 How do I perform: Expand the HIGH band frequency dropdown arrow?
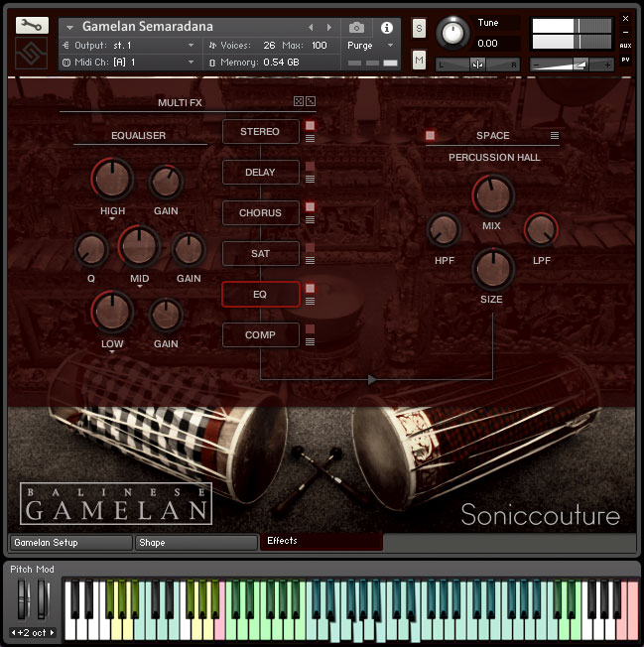112,219
